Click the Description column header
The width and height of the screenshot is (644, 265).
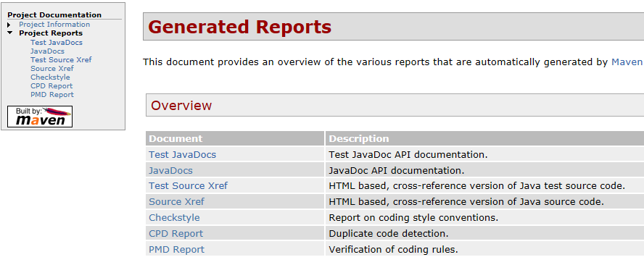tap(484, 138)
